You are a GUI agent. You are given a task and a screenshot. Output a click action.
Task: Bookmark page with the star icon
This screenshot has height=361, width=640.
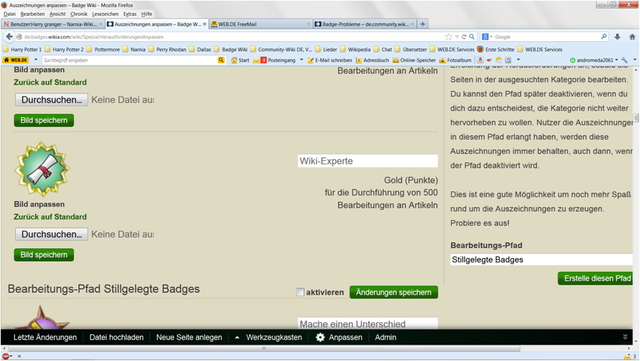[449, 37]
